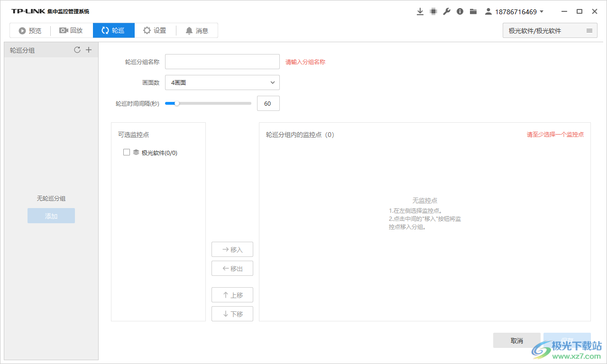This screenshot has height=364, width=607.
Task: Switch to the 回放 tab
Action: 72,30
